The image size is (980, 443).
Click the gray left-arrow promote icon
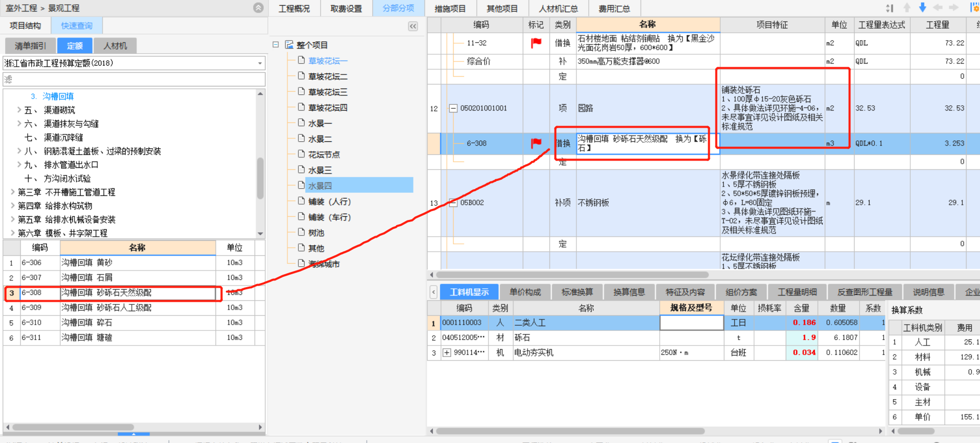[938, 7]
